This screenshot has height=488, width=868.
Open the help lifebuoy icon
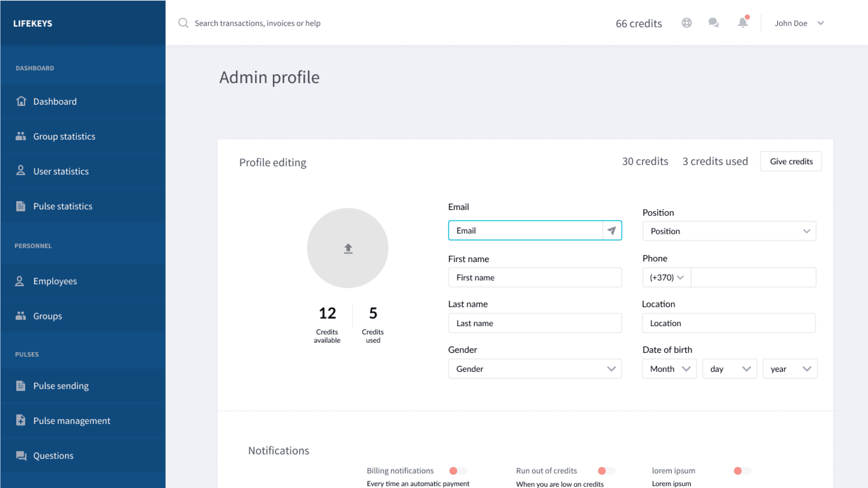pos(686,23)
